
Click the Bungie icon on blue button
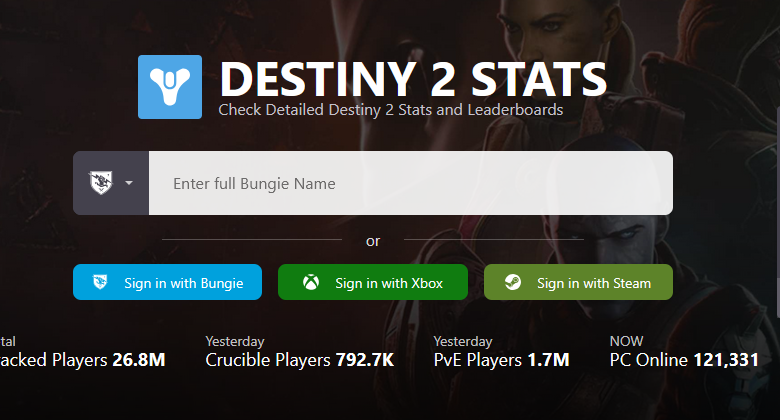click(x=100, y=283)
